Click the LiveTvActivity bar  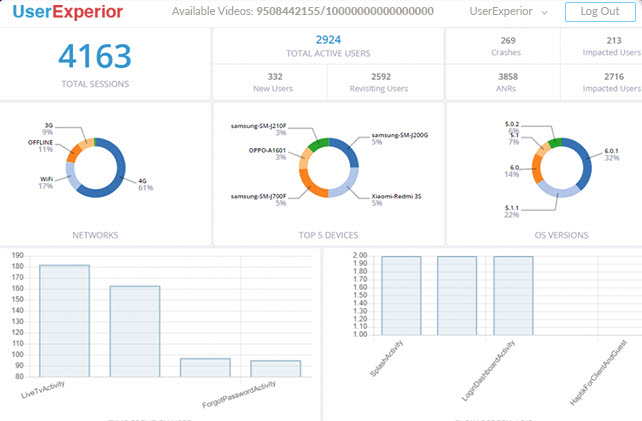click(x=64, y=321)
